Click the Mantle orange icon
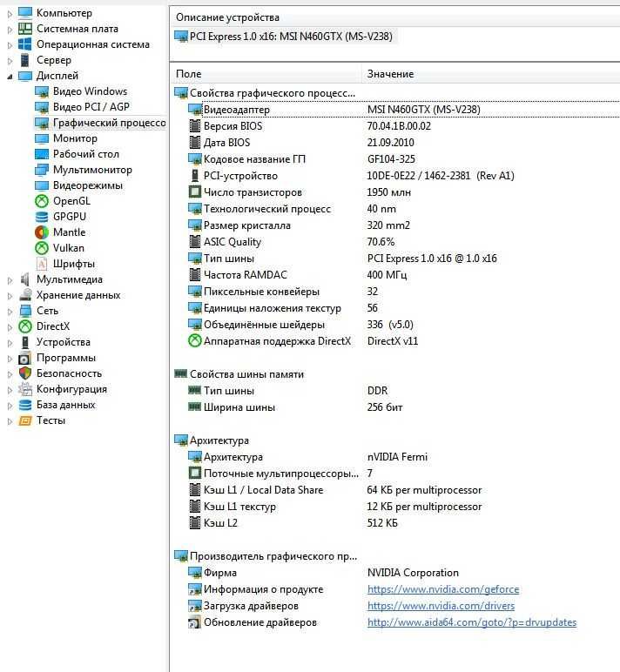 [x=42, y=232]
